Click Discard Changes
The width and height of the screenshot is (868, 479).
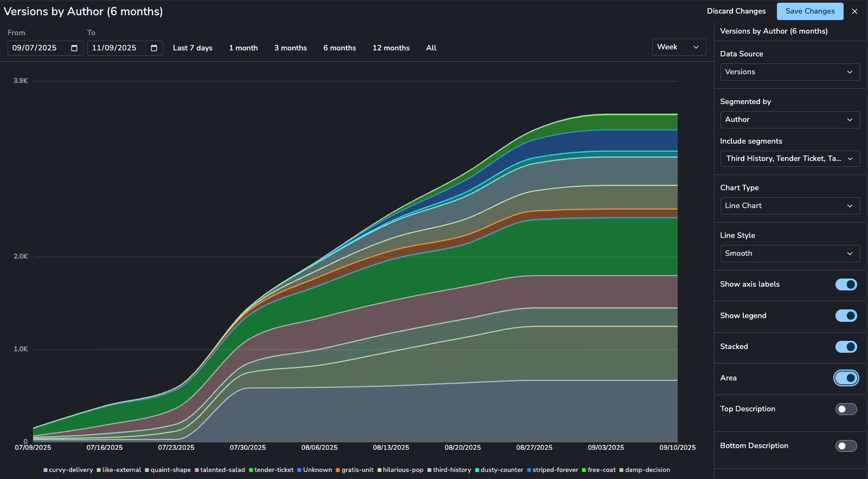pos(736,11)
